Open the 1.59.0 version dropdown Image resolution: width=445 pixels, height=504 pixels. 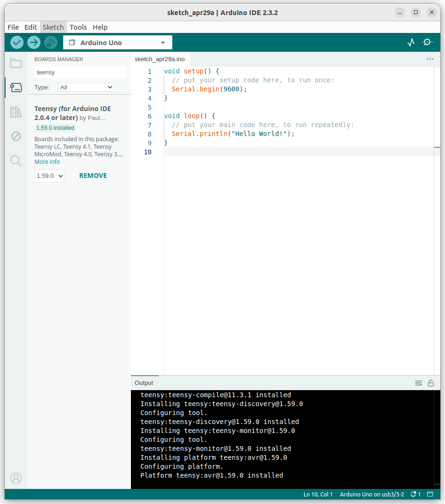click(x=49, y=176)
